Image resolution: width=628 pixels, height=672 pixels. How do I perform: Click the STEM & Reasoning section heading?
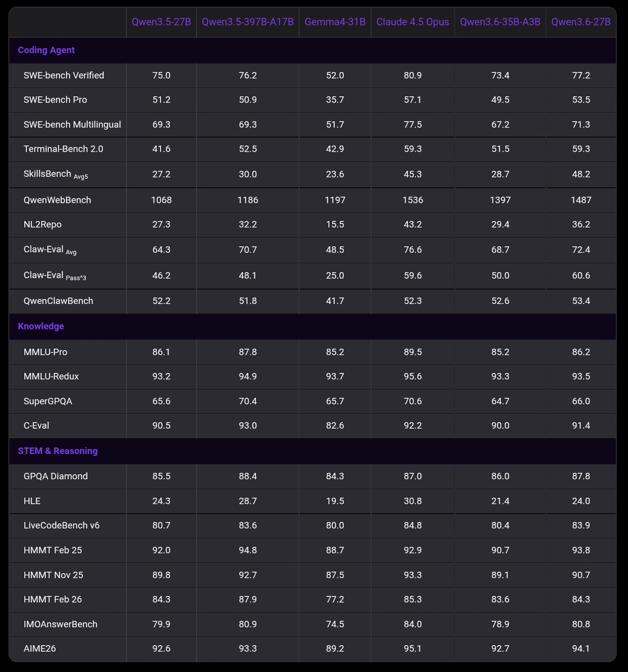pyautogui.click(x=58, y=451)
